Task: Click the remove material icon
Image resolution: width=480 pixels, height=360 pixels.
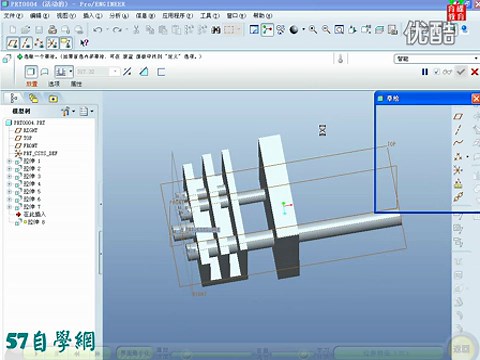Action: pos(144,72)
